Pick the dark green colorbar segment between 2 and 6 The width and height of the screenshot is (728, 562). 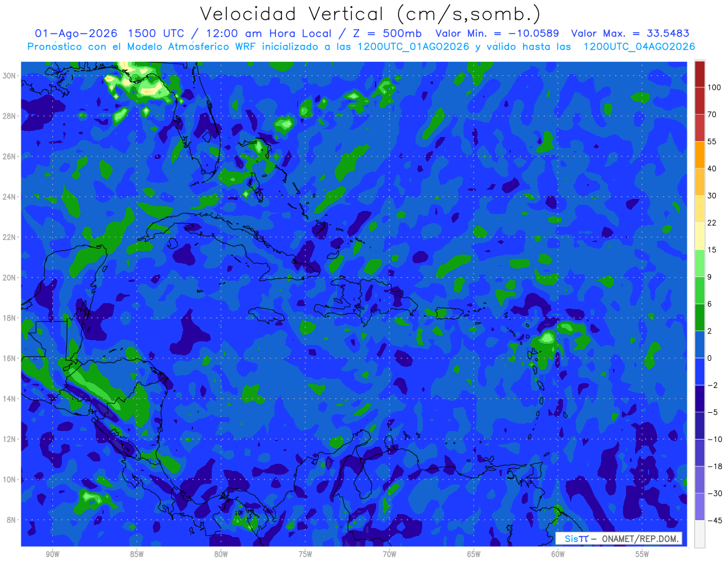(x=699, y=317)
